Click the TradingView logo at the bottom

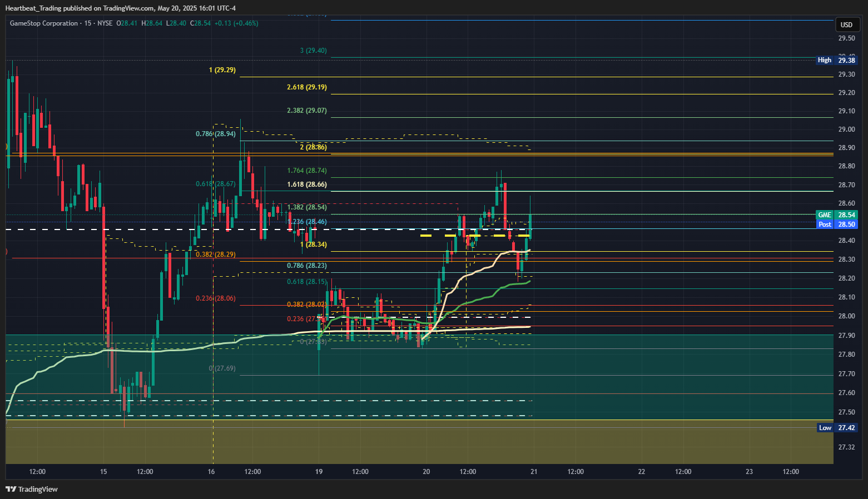(32, 489)
